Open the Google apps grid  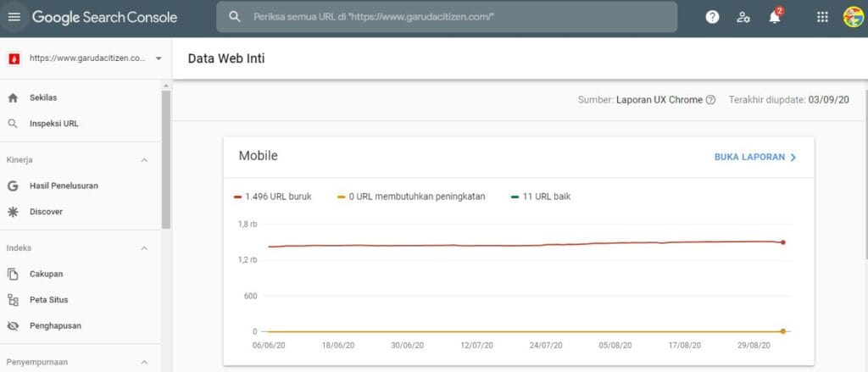[822, 17]
